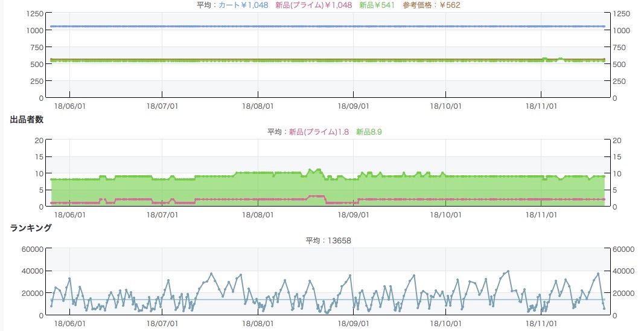This screenshot has width=644, height=331.
Task: Click 18/11/01 on the seller count chart axis
Action: pos(540,214)
